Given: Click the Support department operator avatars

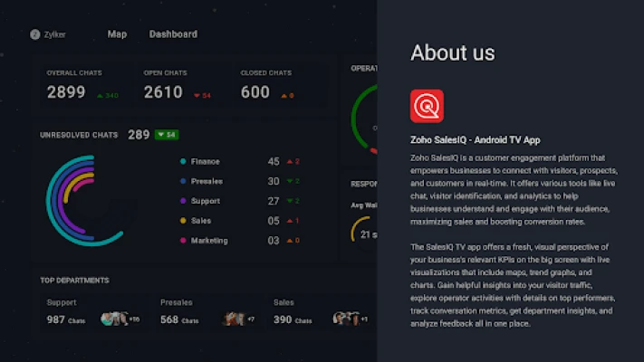Looking at the screenshot, I should [114, 319].
